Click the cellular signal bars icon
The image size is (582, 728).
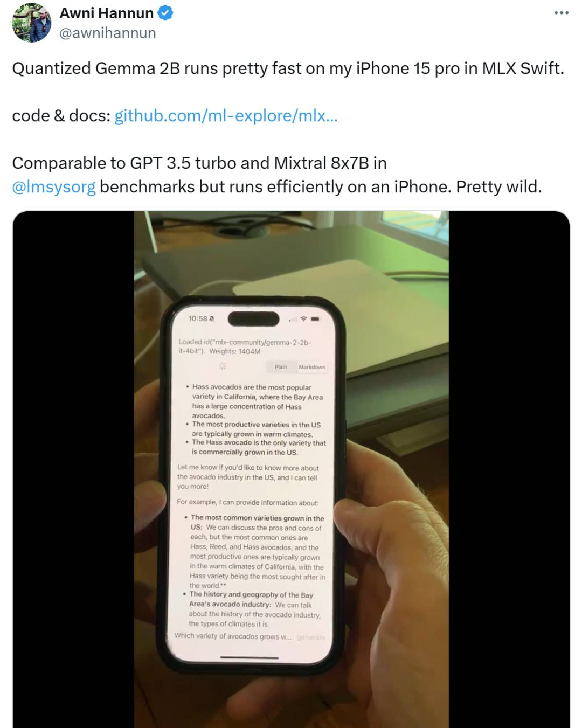tap(293, 319)
